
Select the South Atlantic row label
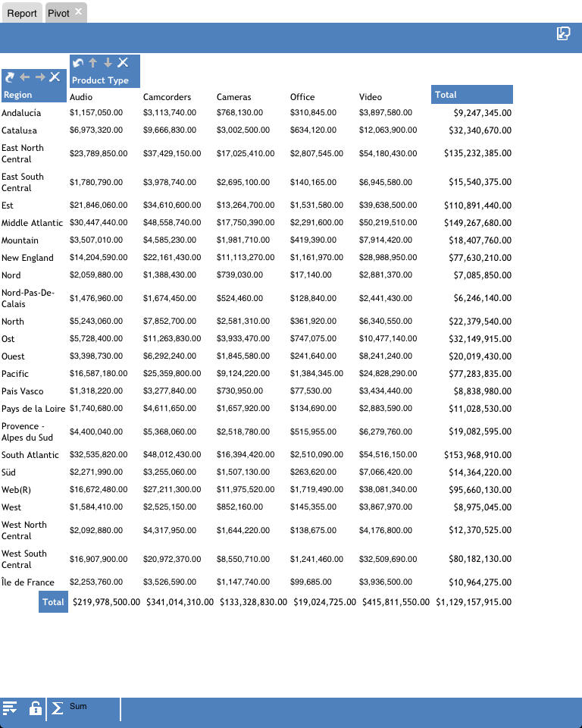(x=30, y=455)
